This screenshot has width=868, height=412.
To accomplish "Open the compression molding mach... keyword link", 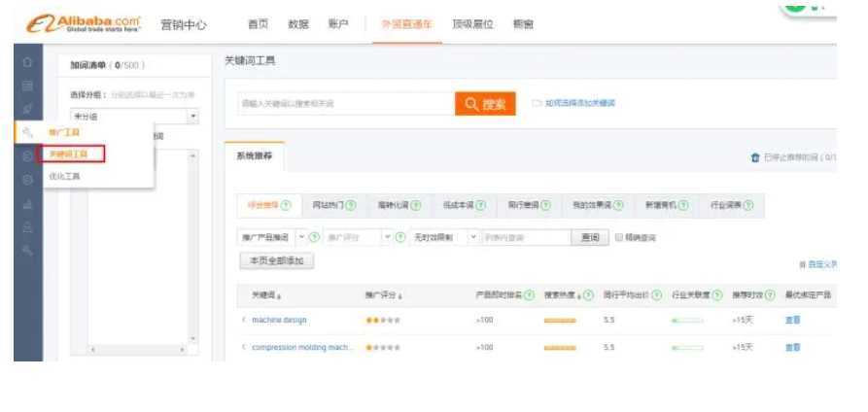I will pos(302,347).
